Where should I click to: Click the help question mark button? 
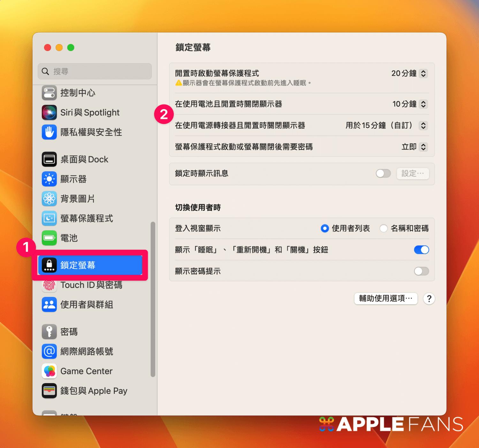pos(429,299)
